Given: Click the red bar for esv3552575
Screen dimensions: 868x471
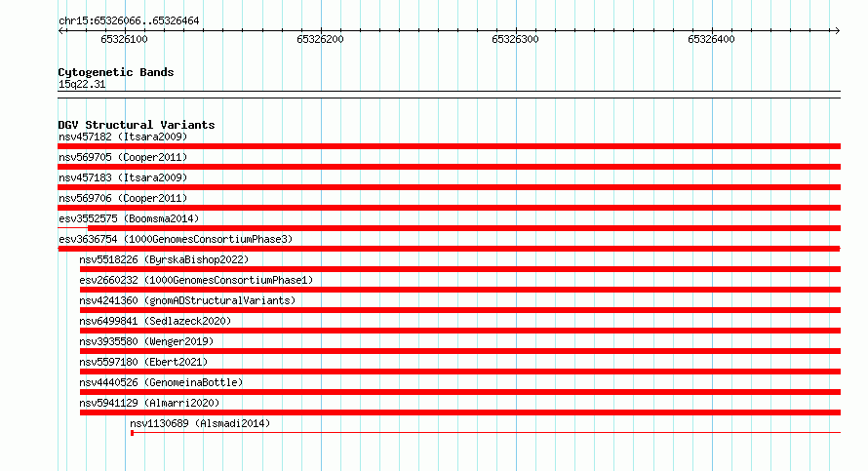Looking at the screenshot, I should [x=464, y=228].
